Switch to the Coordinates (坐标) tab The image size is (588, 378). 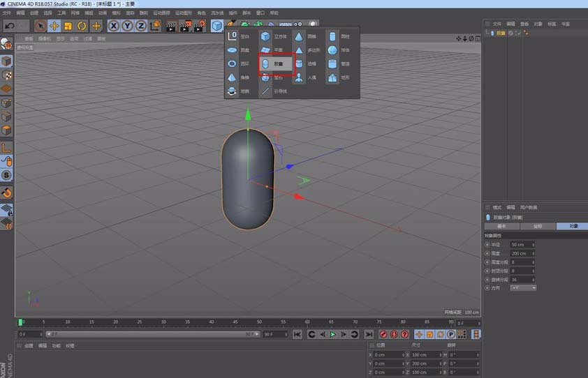537,226
